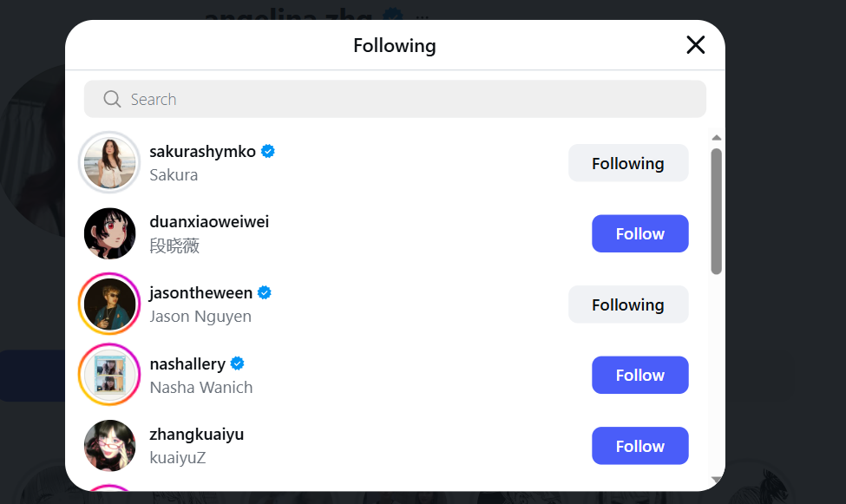Open zhangkuaiyu's profile picture
The image size is (846, 504).
[109, 446]
